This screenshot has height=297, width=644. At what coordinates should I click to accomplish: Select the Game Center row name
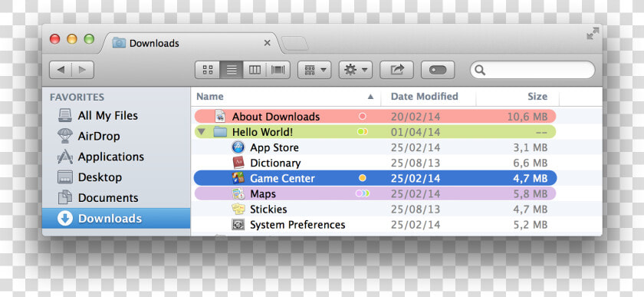click(283, 179)
